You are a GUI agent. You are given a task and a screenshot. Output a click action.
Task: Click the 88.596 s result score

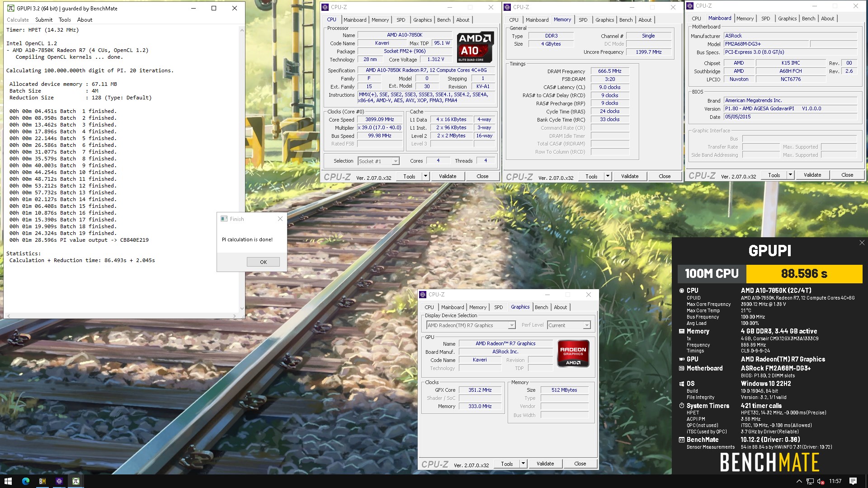pyautogui.click(x=804, y=274)
